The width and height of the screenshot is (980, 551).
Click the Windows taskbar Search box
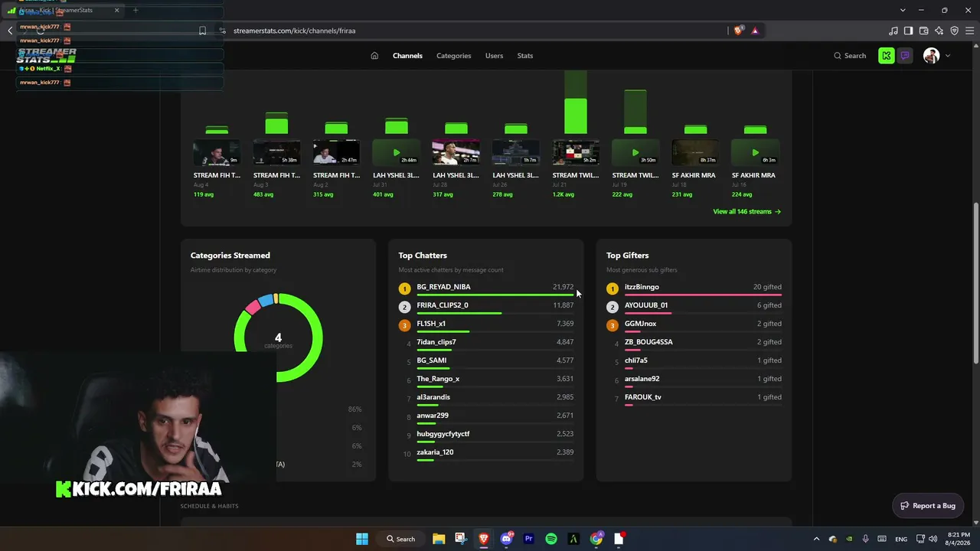pyautogui.click(x=401, y=539)
